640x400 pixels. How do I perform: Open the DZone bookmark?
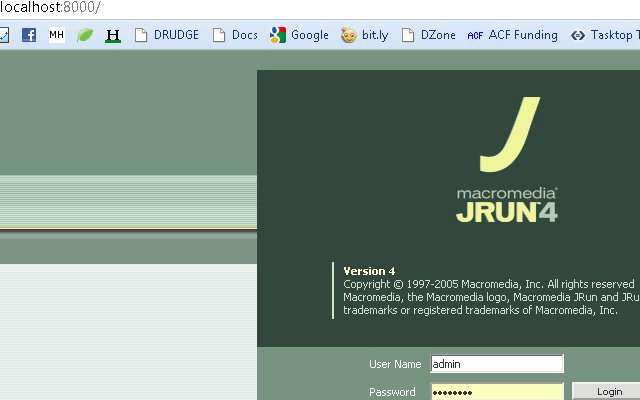click(x=428, y=35)
